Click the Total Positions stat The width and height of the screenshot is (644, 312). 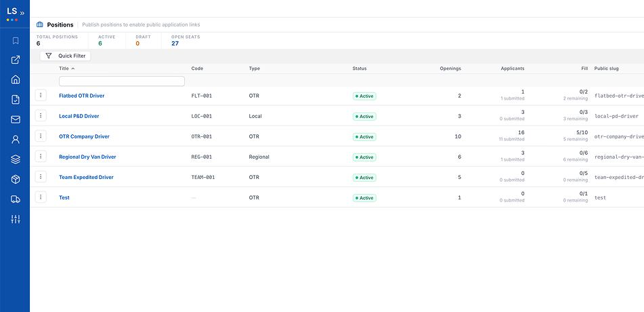pos(57,40)
